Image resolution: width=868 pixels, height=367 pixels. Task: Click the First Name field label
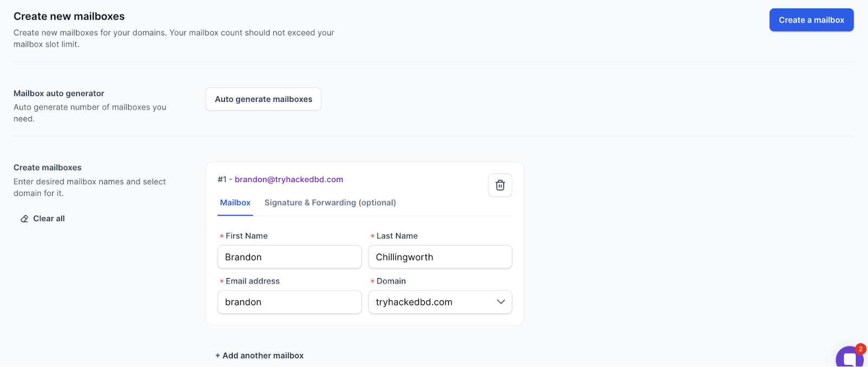tap(246, 236)
